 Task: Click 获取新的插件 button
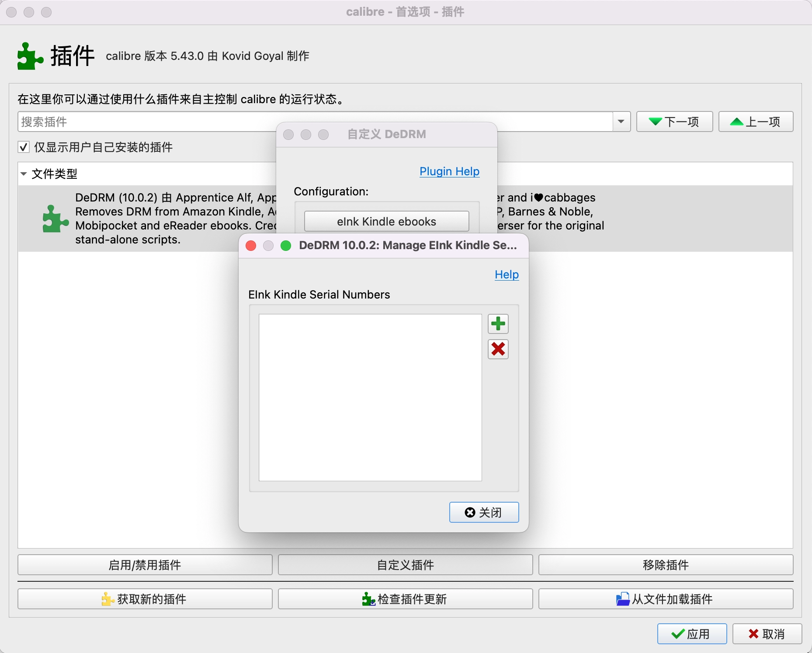click(x=145, y=599)
